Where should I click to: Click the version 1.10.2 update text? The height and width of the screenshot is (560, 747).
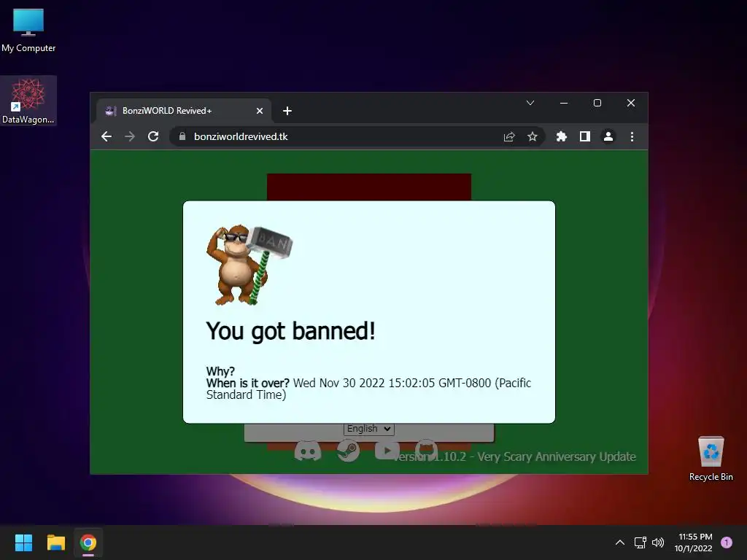(x=514, y=456)
